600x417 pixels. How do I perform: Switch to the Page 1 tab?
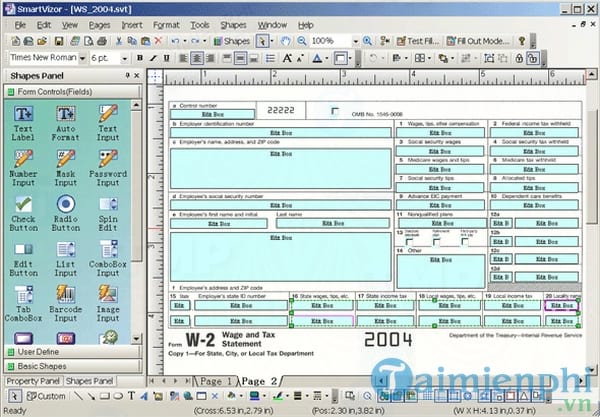pyautogui.click(x=215, y=381)
